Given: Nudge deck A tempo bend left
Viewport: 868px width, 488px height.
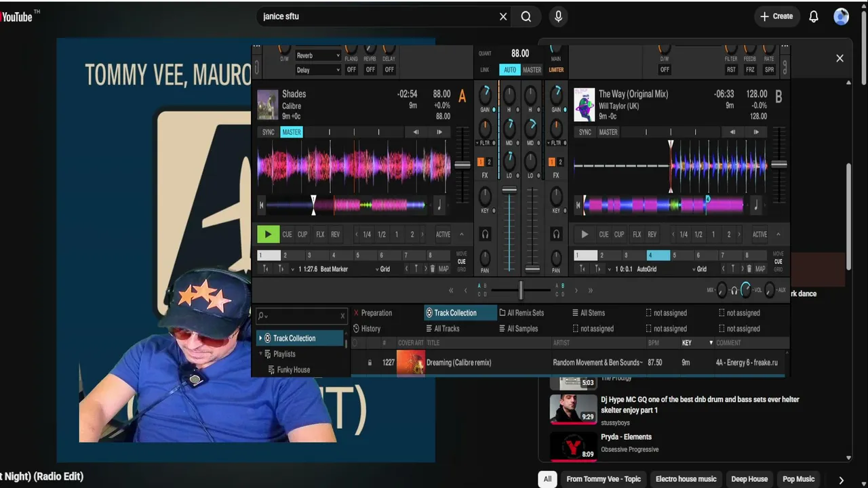Looking at the screenshot, I should (x=416, y=132).
